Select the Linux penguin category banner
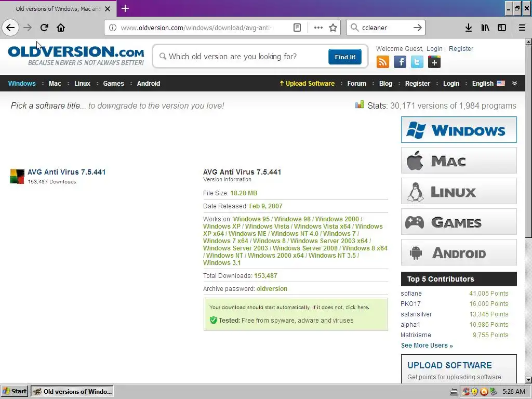This screenshot has height=399, width=532. tap(459, 191)
